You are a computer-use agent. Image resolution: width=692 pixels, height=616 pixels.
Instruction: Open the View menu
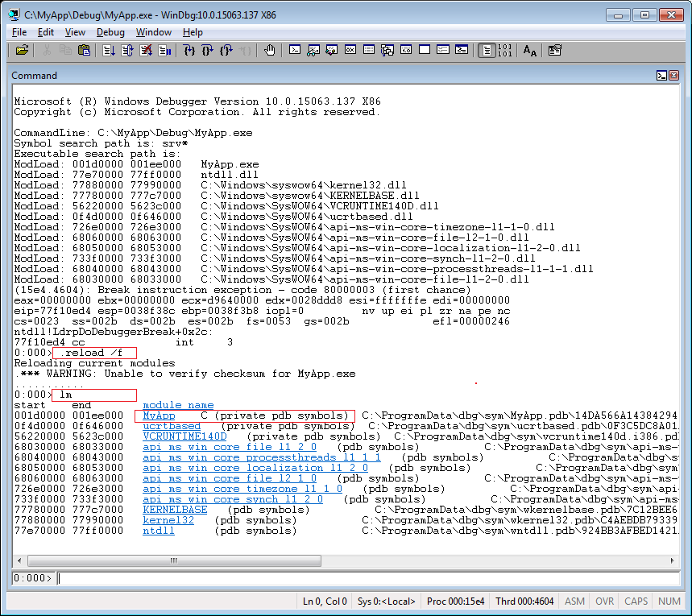[75, 32]
